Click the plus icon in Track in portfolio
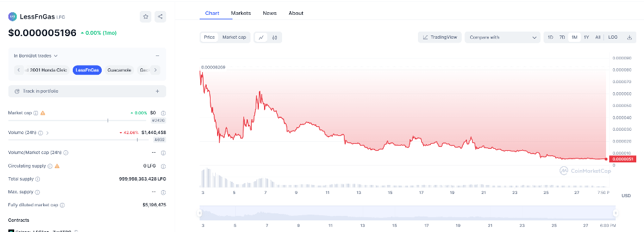This screenshot has width=644, height=232. 158,92
